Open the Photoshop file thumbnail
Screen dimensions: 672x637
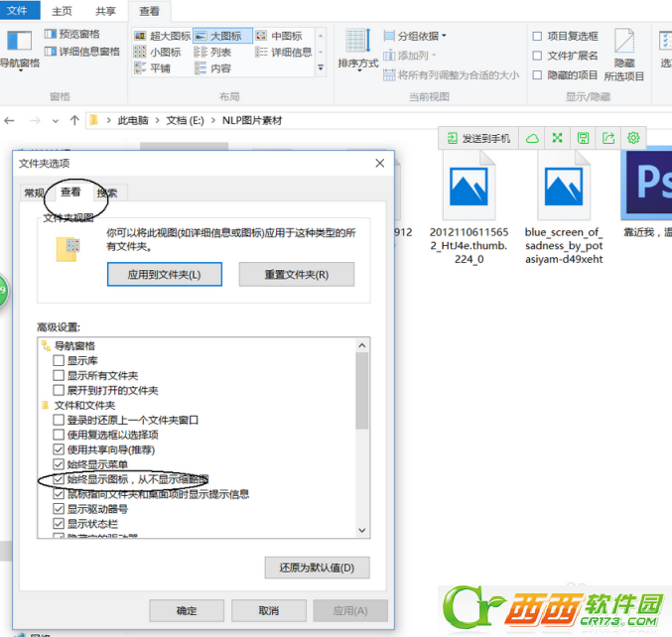pyautogui.click(x=647, y=184)
